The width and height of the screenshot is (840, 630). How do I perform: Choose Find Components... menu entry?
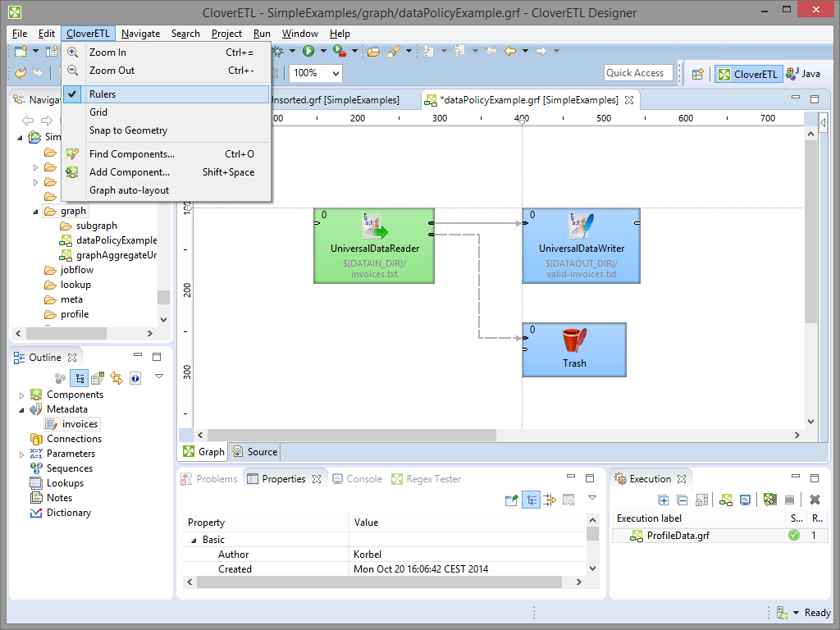click(x=166, y=154)
